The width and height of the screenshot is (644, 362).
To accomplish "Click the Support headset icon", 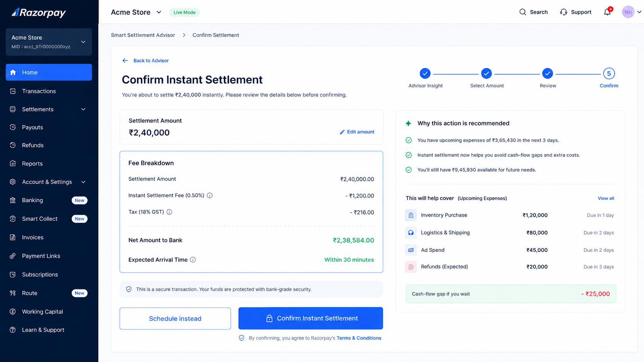I will (x=563, y=12).
